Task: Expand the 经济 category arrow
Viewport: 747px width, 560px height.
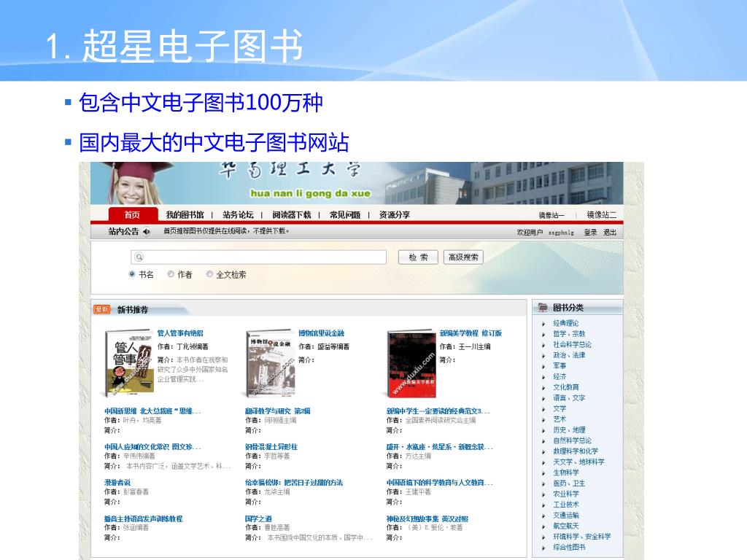Action: pyautogui.click(x=543, y=377)
